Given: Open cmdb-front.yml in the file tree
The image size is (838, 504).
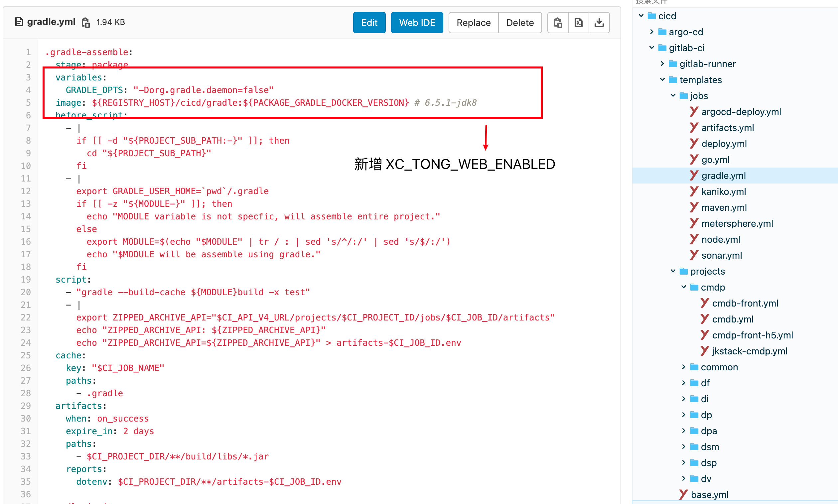Looking at the screenshot, I should click(745, 303).
